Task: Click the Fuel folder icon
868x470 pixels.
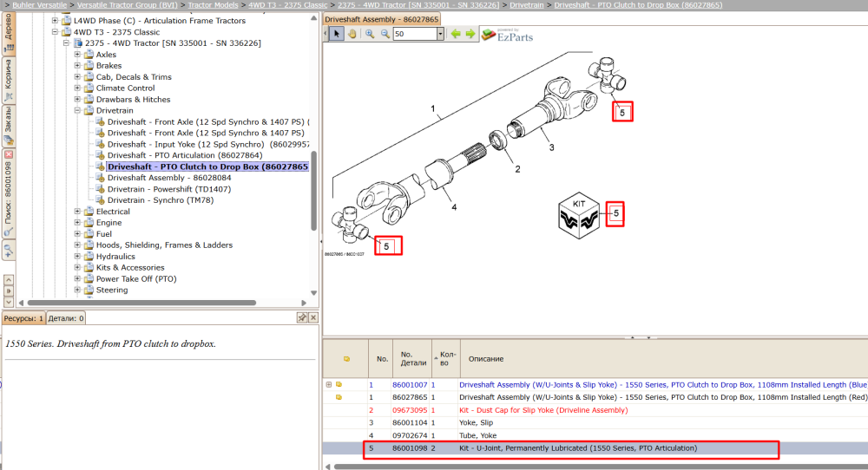Action: [x=89, y=234]
